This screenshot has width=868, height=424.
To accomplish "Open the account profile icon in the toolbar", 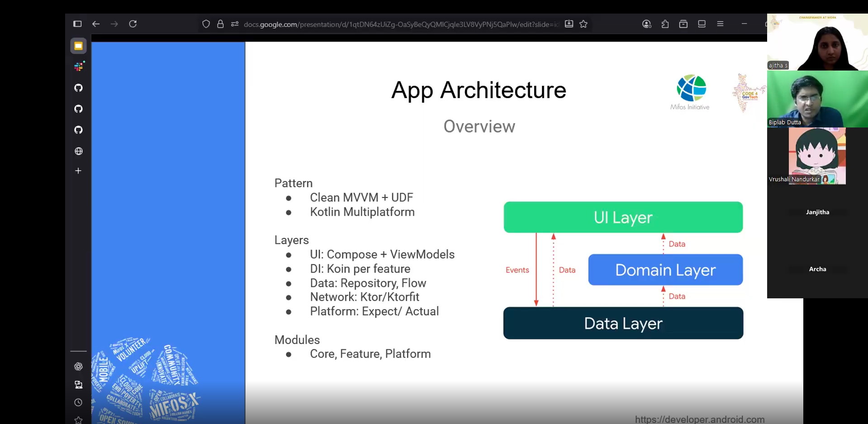I will [x=646, y=24].
